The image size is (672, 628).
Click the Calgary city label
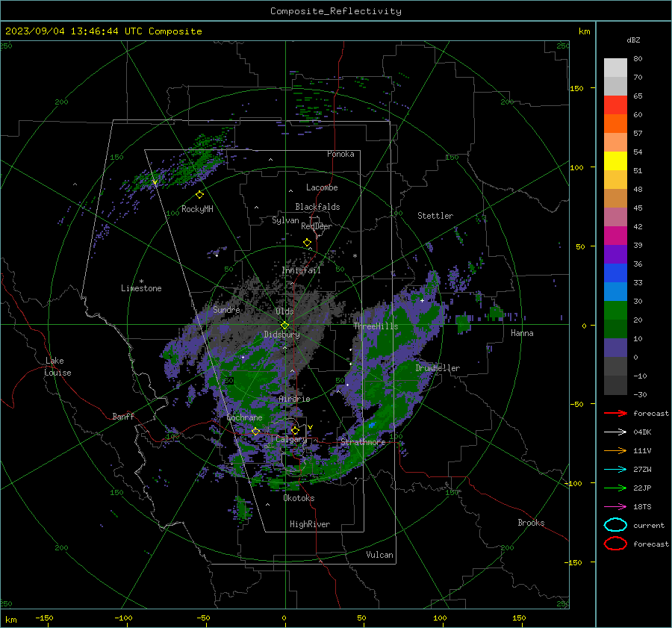pos(291,439)
